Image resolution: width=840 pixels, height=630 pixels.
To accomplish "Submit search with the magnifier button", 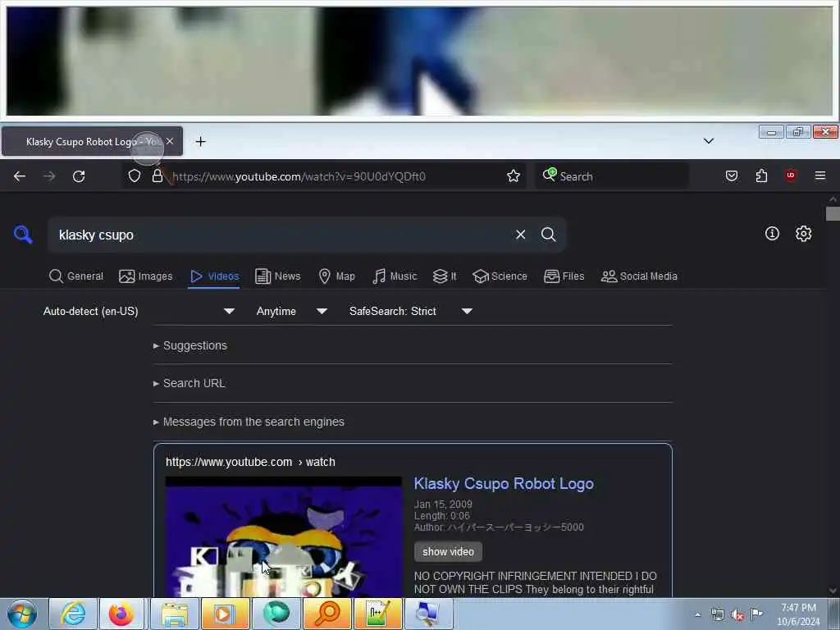I will coord(548,235).
